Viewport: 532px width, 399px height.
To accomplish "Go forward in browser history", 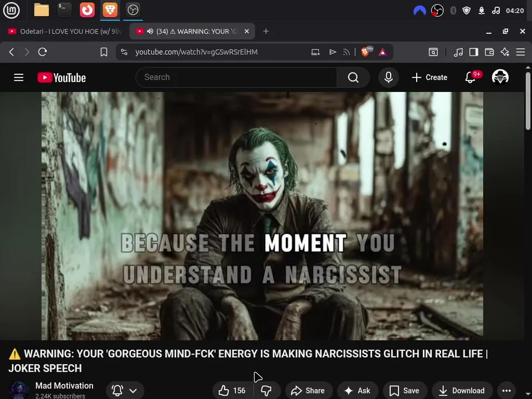I will [x=27, y=52].
